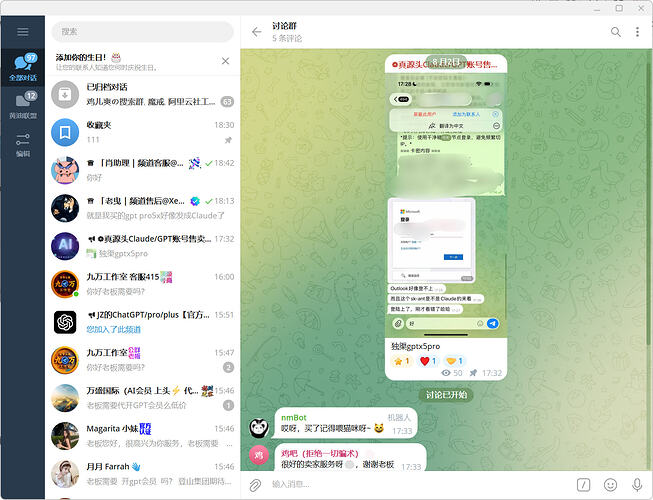Focus the 搜索 search field
The image size is (653, 500).
[142, 32]
